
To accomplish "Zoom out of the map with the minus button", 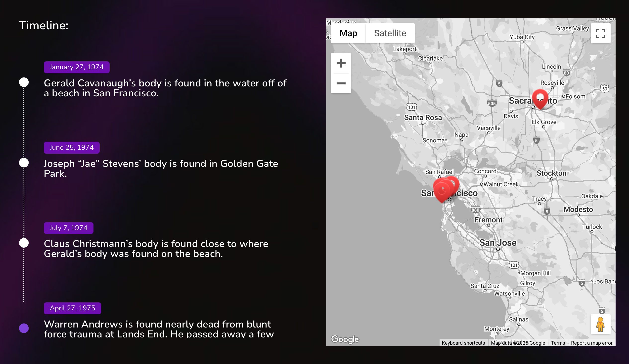I will [x=341, y=83].
